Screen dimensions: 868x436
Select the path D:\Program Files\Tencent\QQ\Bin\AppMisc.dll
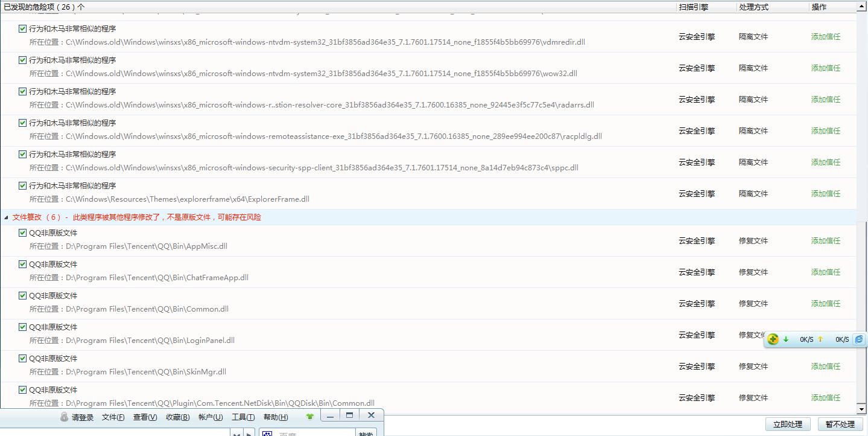point(147,246)
